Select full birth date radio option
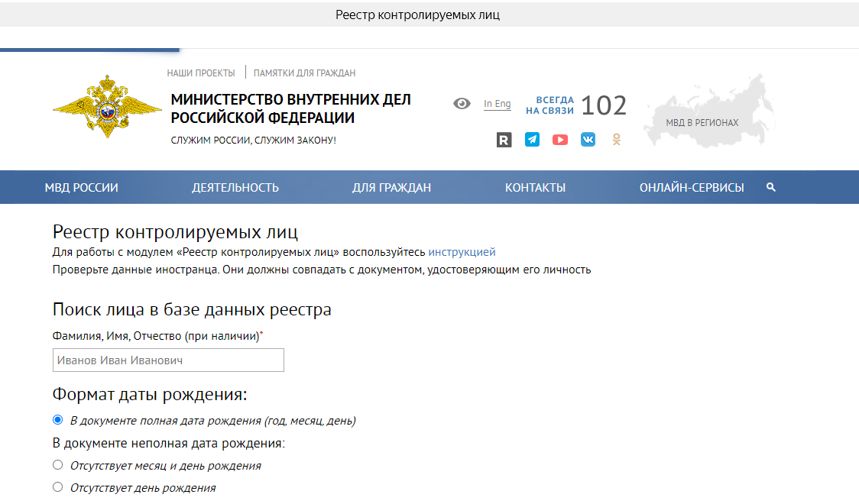Viewport: 859px width, 504px height. pyautogui.click(x=57, y=420)
